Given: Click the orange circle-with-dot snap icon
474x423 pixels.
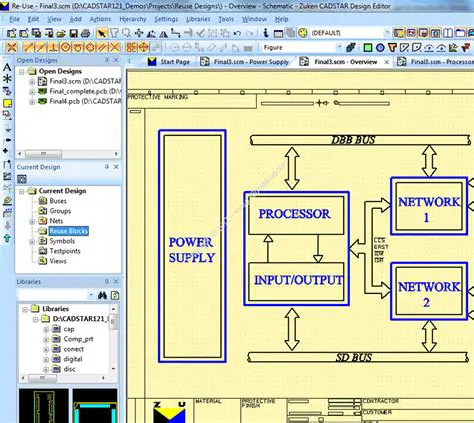Looking at the screenshot, I should coord(66,47).
